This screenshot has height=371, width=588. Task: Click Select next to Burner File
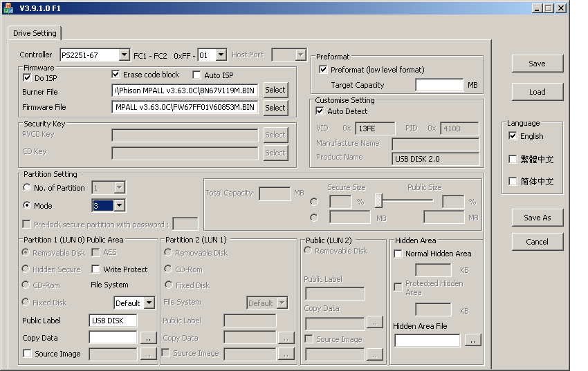(x=275, y=90)
